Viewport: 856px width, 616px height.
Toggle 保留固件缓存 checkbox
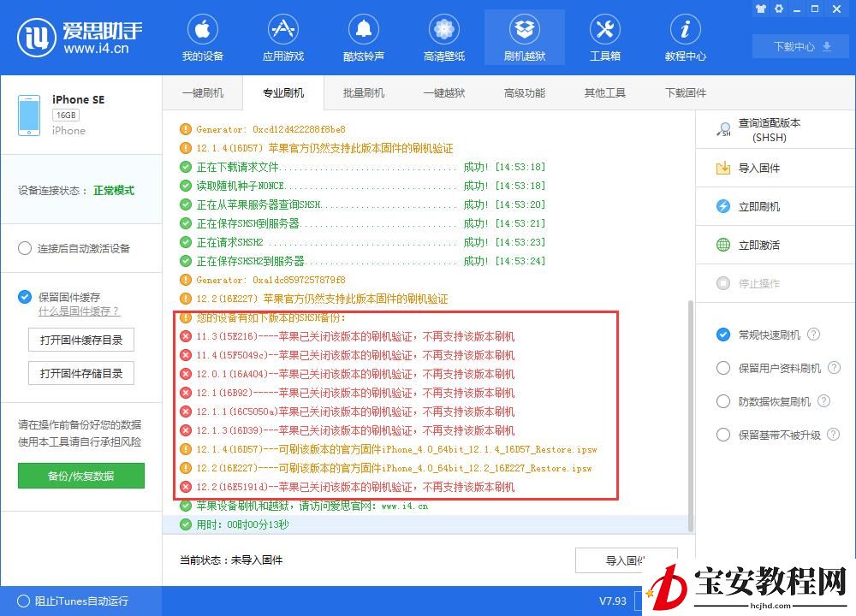pos(25,297)
